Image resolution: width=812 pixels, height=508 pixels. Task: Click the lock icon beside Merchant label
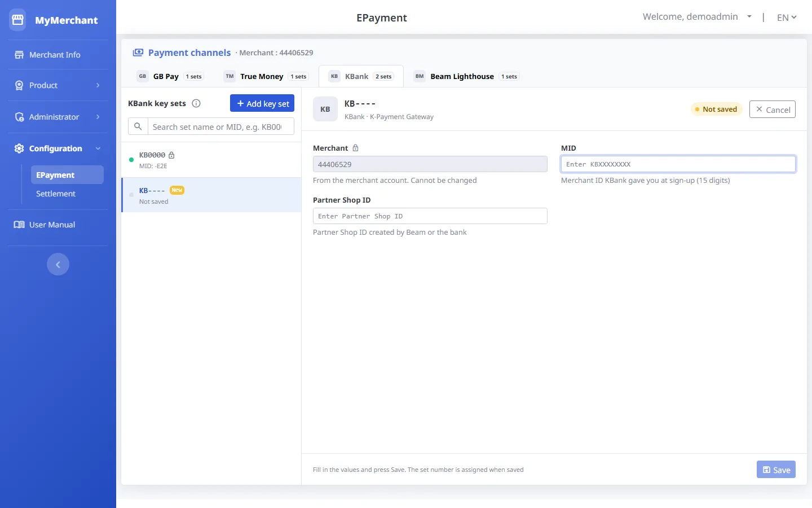click(355, 148)
